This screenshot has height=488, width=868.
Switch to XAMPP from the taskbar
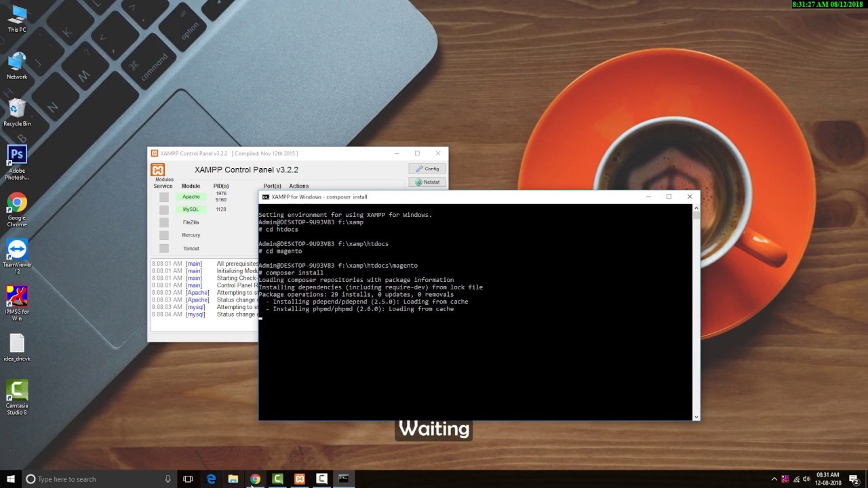tap(300, 479)
